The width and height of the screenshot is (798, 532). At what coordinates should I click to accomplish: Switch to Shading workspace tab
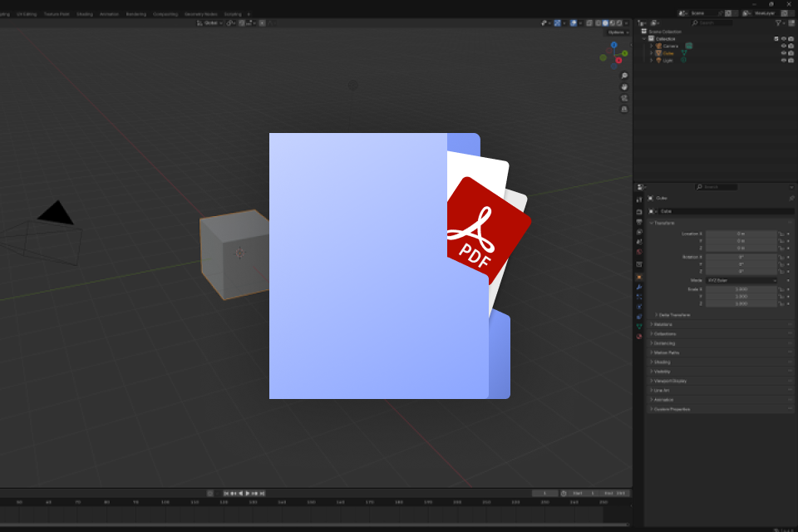[x=85, y=14]
